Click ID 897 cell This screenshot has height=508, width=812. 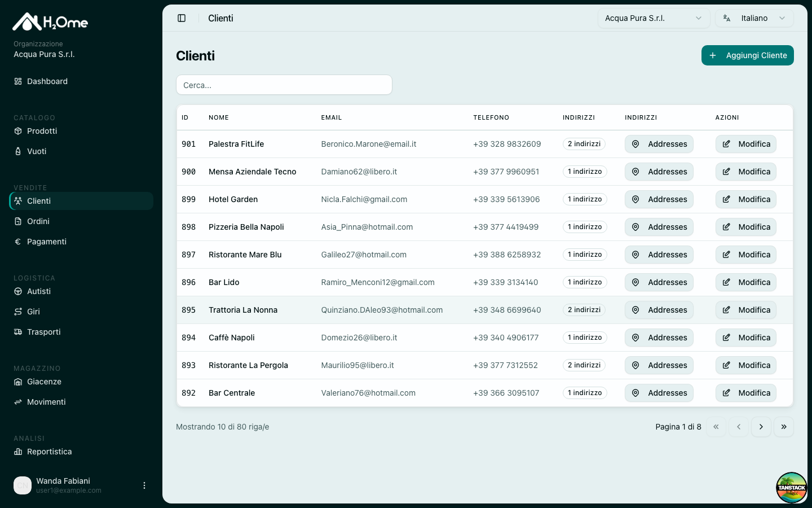coord(188,255)
